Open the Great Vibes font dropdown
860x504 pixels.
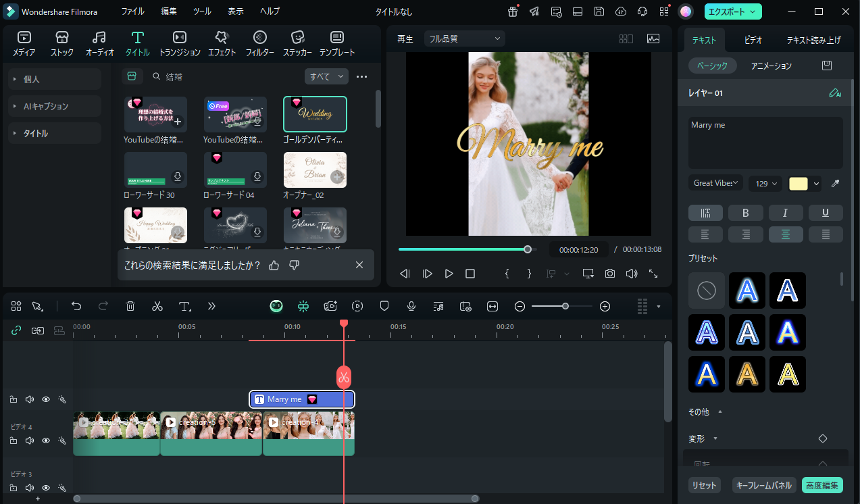click(x=715, y=183)
